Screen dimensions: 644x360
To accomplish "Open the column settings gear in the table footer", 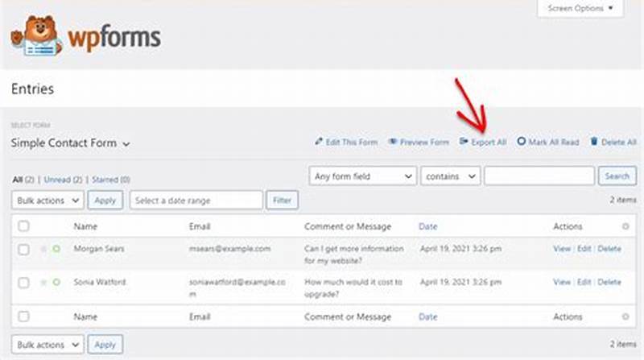I will (x=625, y=317).
